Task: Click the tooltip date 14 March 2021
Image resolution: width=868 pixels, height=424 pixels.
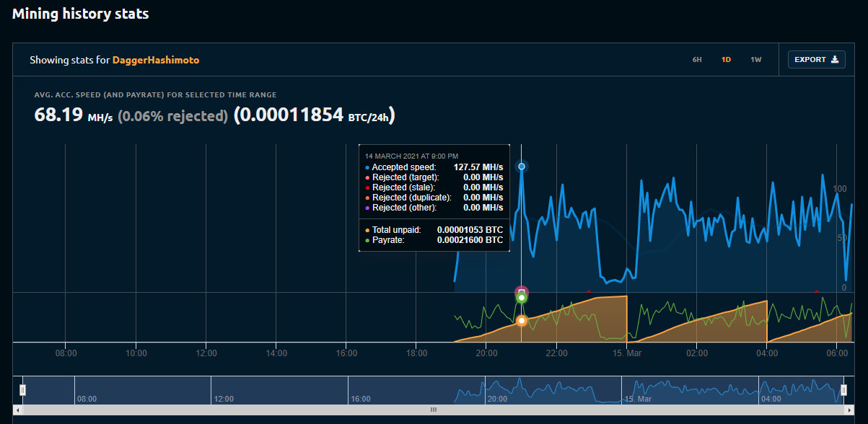Action: click(411, 156)
